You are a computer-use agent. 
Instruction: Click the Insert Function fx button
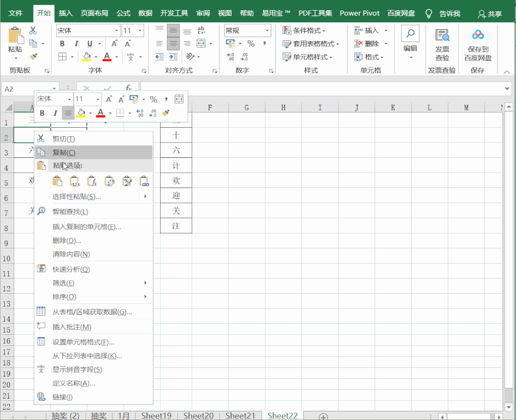128,88
